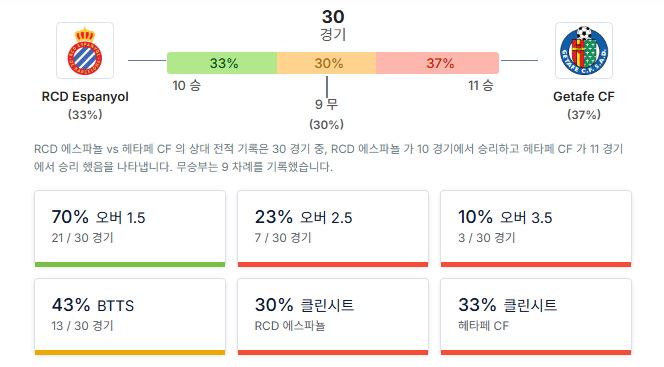
Task: Select the orange 30% draw segment
Action: tap(326, 63)
